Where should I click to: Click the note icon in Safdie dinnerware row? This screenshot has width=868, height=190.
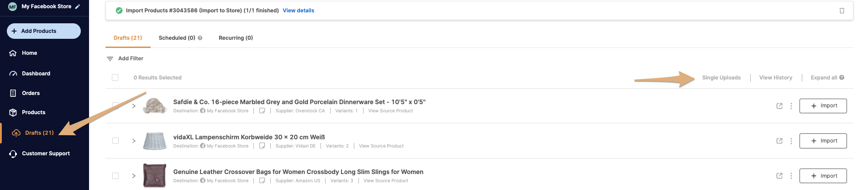262,111
